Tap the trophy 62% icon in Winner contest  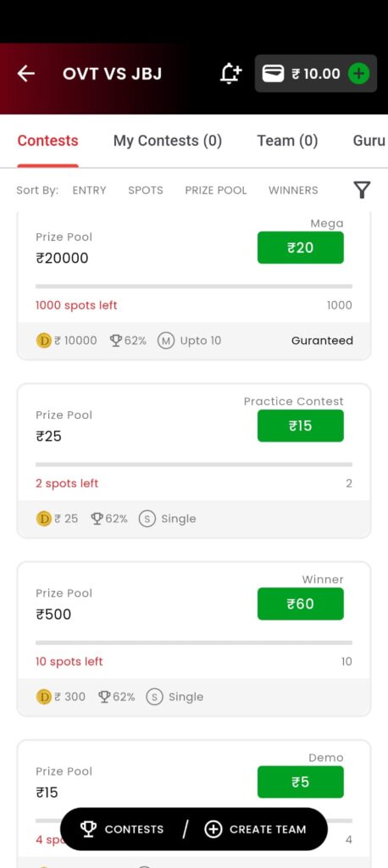[104, 697]
